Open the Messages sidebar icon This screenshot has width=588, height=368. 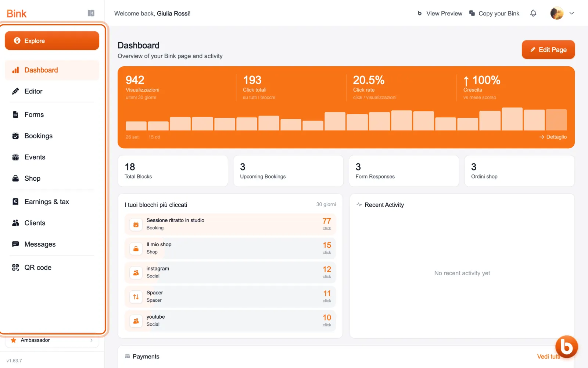[15, 244]
